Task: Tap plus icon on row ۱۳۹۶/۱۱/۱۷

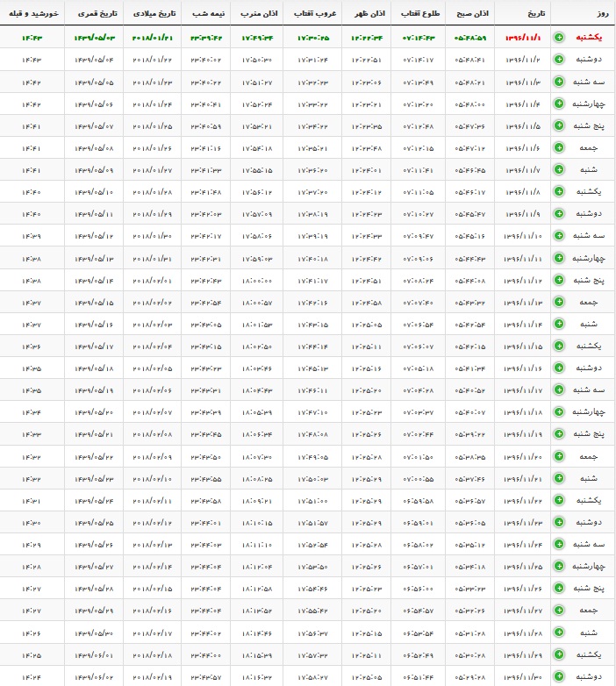Action: 559,389
